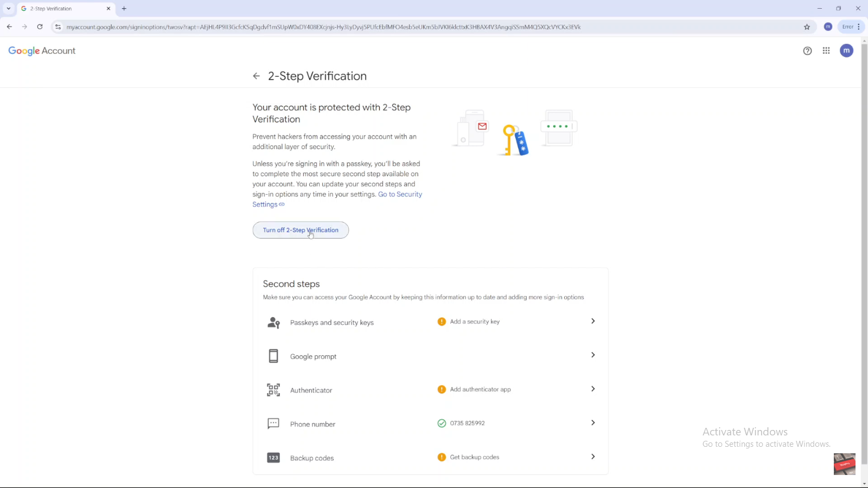Click the address bar URL
This screenshot has width=868, height=488.
pyautogui.click(x=323, y=27)
